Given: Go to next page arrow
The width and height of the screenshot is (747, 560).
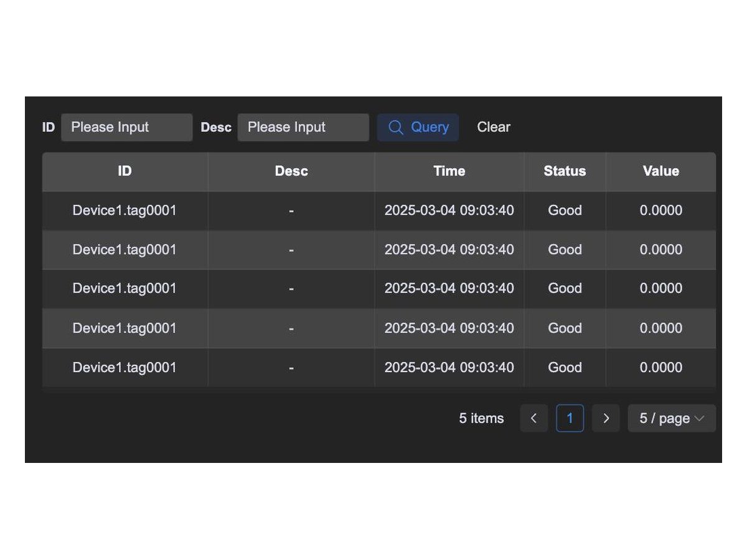Looking at the screenshot, I should click(x=606, y=418).
